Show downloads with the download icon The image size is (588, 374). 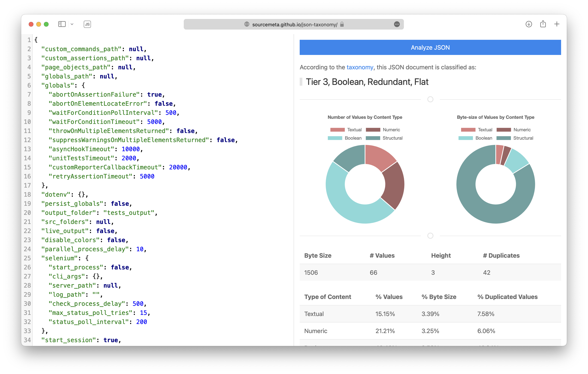(x=529, y=24)
